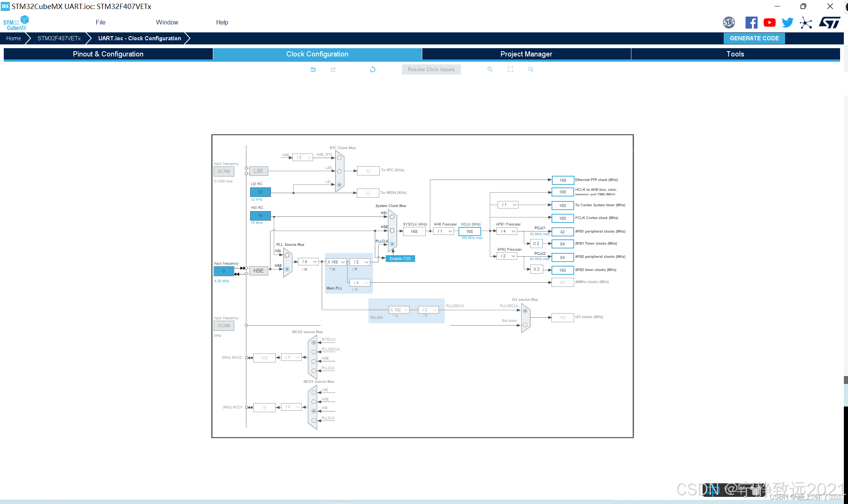Click the LSE oscillator block
The height and width of the screenshot is (504, 848).
pos(258,171)
